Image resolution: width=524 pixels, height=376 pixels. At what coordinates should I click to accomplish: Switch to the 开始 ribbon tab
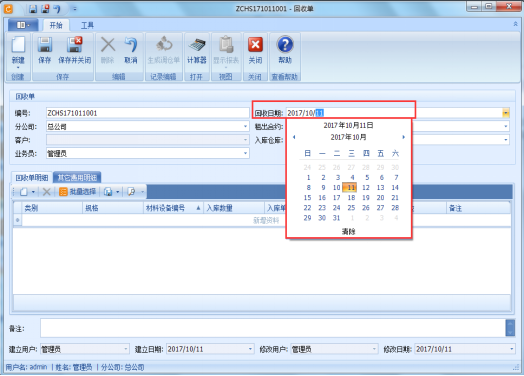(x=56, y=25)
